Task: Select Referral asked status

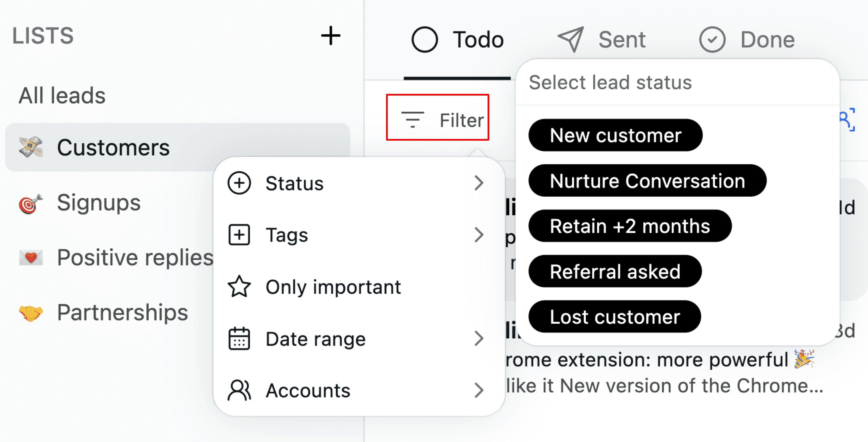Action: 615,271
